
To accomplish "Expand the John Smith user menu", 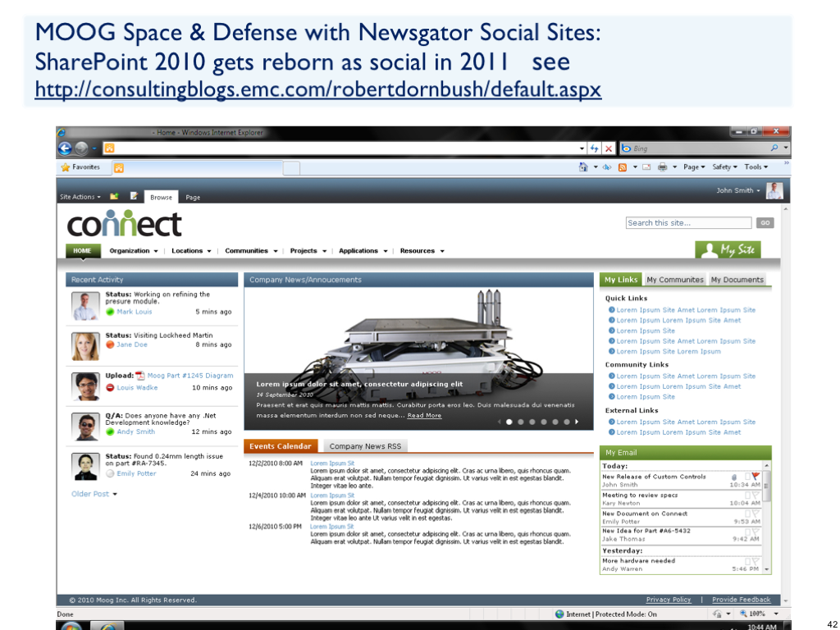I will [738, 190].
